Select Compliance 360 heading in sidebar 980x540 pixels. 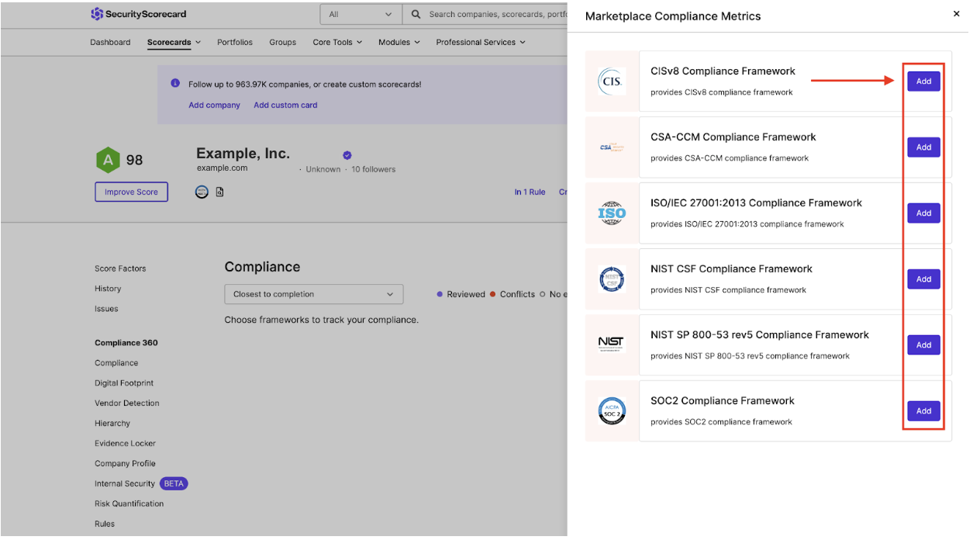[126, 343]
